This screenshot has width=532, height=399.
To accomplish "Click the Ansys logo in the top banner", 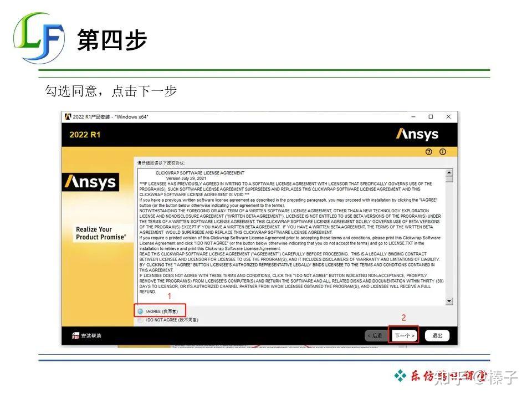I will [417, 134].
